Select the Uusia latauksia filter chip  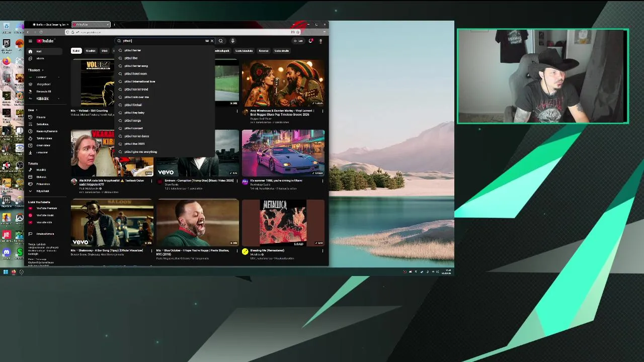[x=244, y=51]
